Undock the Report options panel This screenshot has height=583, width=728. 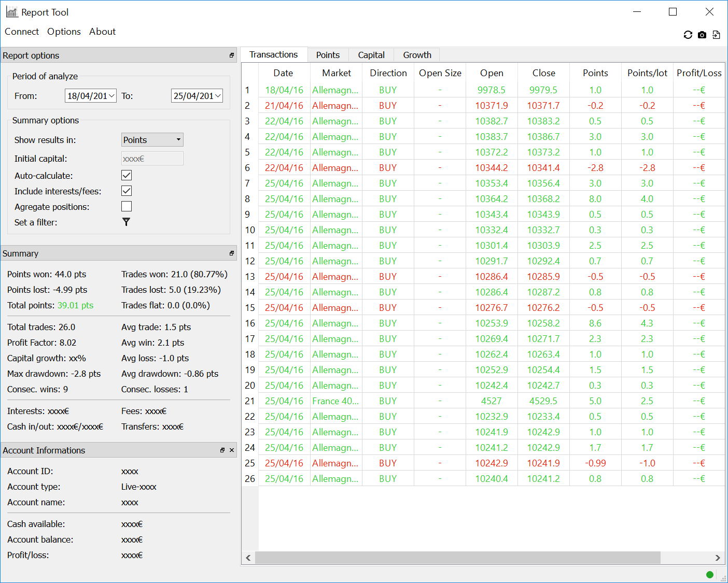pyautogui.click(x=232, y=55)
